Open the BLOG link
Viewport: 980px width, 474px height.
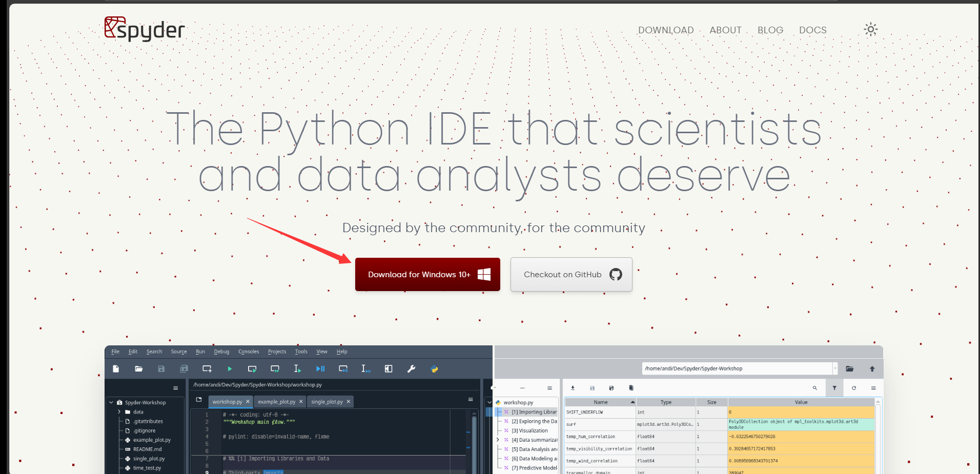tap(770, 30)
